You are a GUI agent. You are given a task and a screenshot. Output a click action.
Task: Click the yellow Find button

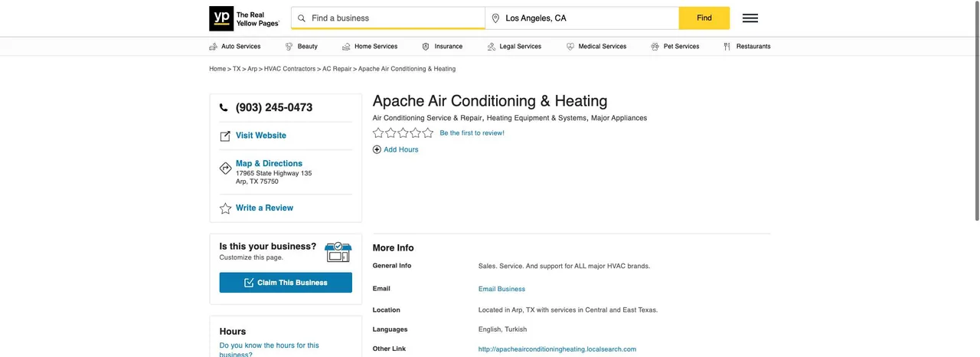point(704,18)
